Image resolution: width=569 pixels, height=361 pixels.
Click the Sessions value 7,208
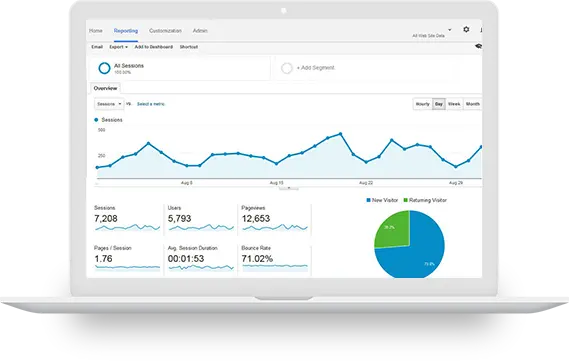pyautogui.click(x=106, y=218)
